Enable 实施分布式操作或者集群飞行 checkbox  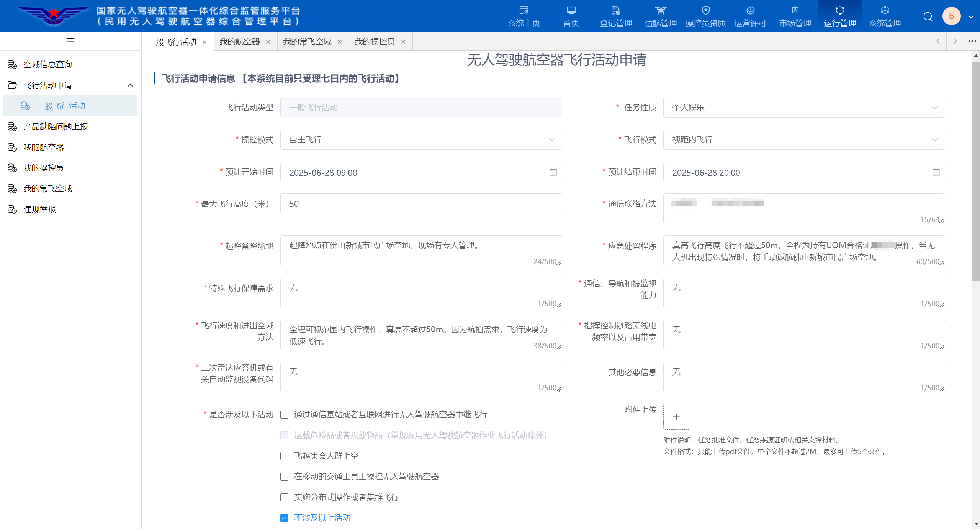[x=284, y=497]
